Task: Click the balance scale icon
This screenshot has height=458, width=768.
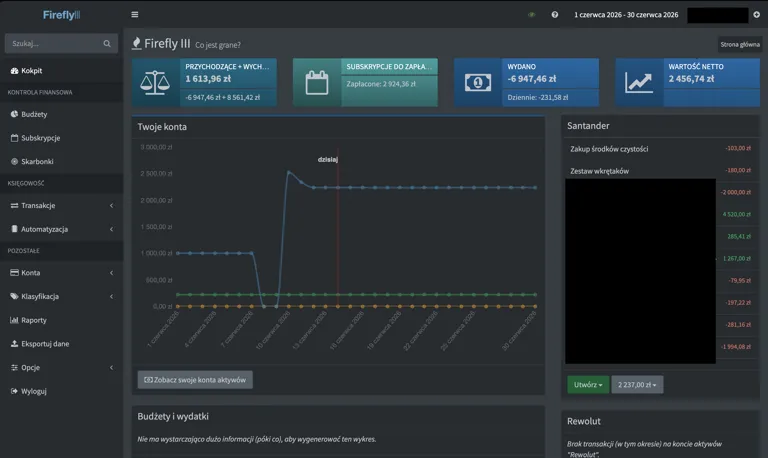Action: tap(155, 82)
